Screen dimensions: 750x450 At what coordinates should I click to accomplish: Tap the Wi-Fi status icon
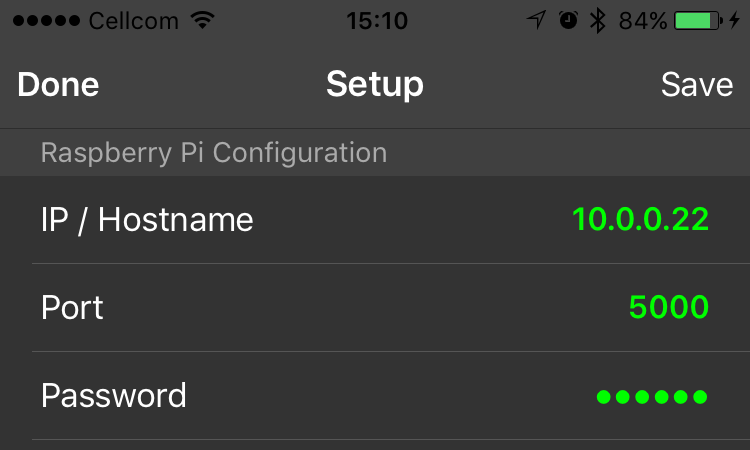click(203, 20)
